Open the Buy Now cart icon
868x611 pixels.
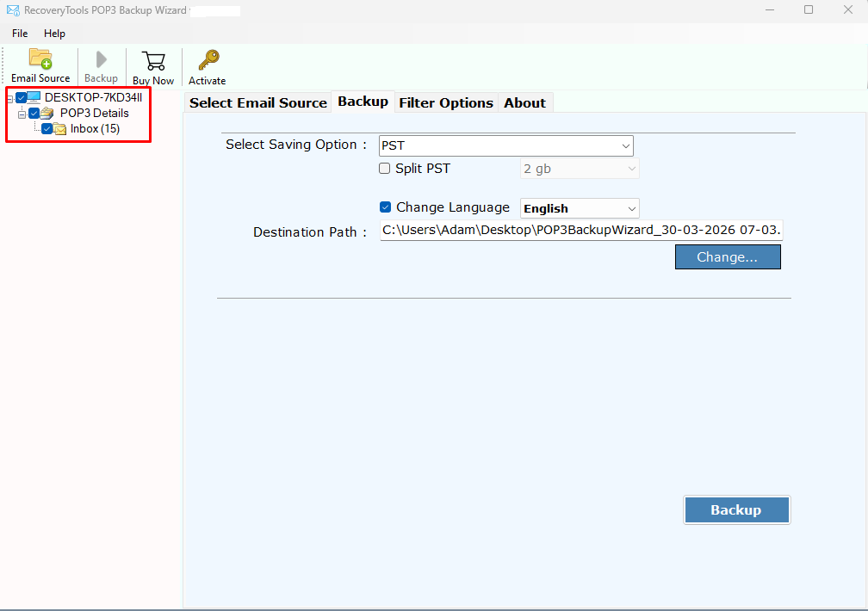tap(153, 61)
